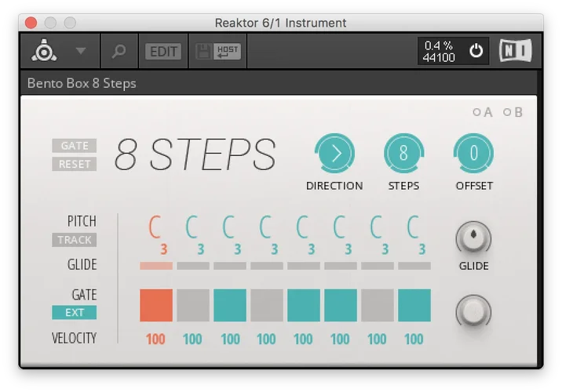The width and height of the screenshot is (562, 392).
Task: Click the OFFSET knob showing 0
Action: point(473,154)
